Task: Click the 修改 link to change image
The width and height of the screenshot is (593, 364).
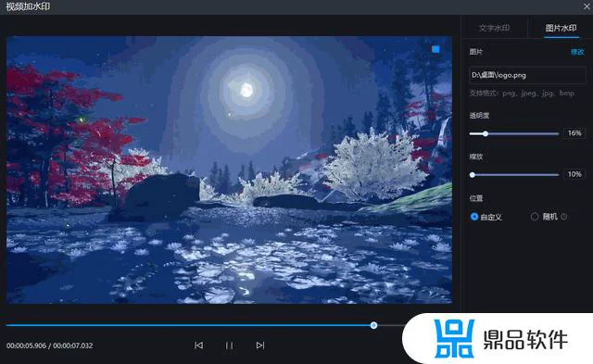Action: (x=577, y=52)
